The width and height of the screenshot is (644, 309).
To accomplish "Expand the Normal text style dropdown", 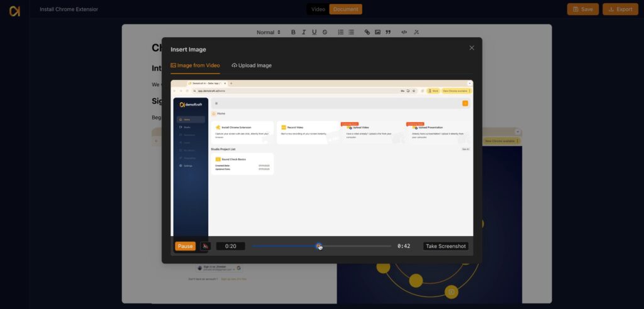I will pyautogui.click(x=269, y=32).
